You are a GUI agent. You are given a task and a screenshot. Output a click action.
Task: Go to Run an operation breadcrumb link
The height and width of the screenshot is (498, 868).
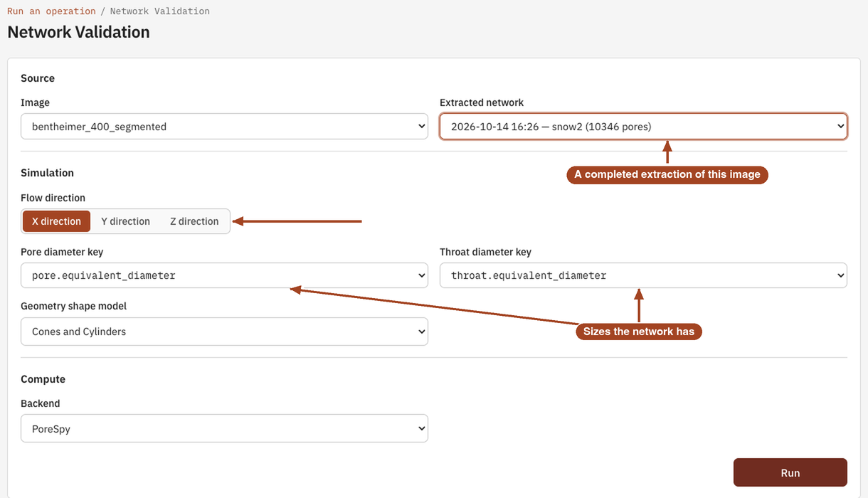51,11
